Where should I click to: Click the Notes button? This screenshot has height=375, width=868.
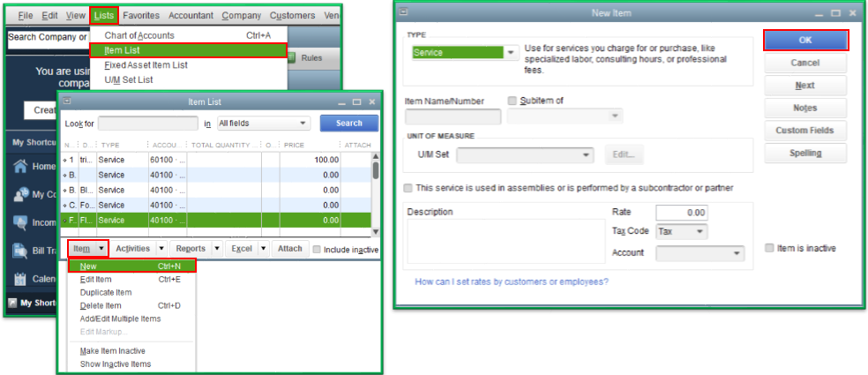[x=805, y=108]
